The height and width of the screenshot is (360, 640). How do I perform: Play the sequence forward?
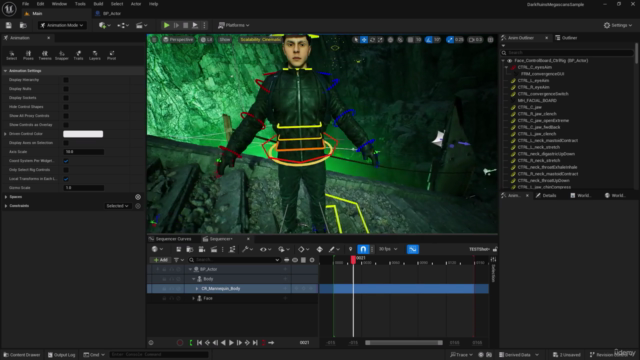pyautogui.click(x=231, y=343)
